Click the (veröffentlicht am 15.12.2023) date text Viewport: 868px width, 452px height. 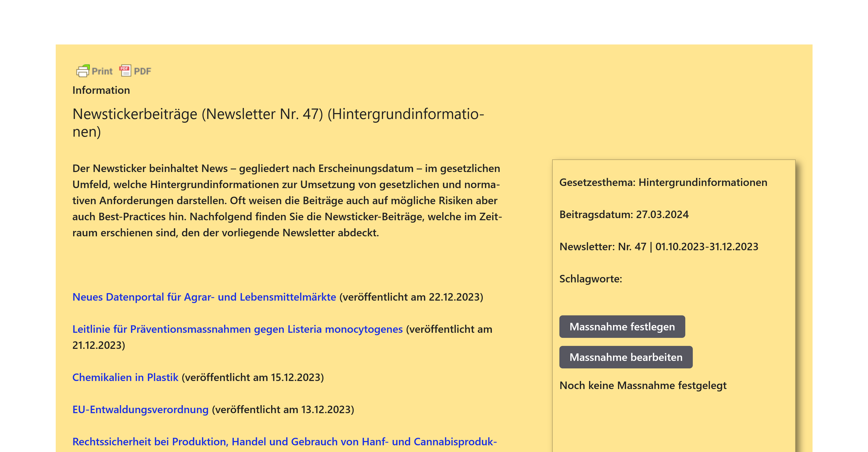pos(253,377)
